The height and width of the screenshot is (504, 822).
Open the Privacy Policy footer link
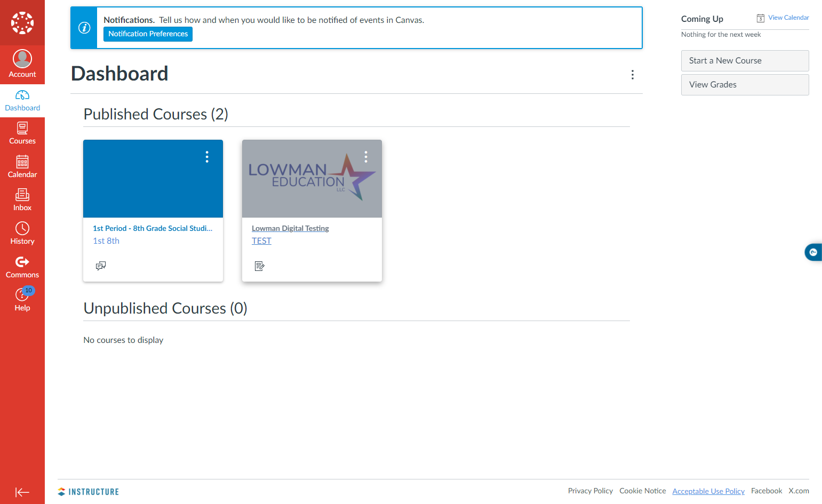590,491
